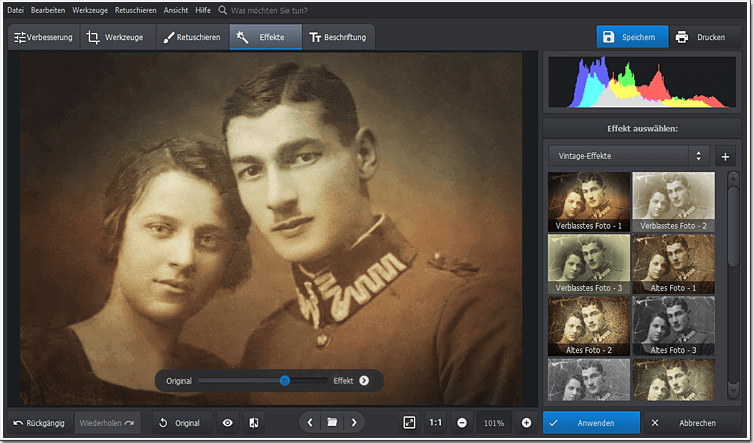Click the effect list scroll-up arrow
This screenshot has width=754, height=443.
click(733, 179)
